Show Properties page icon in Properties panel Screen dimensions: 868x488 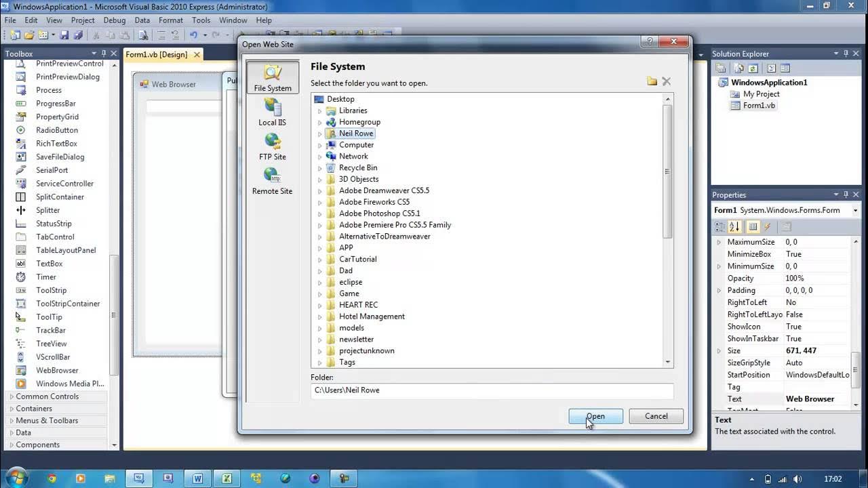point(753,227)
